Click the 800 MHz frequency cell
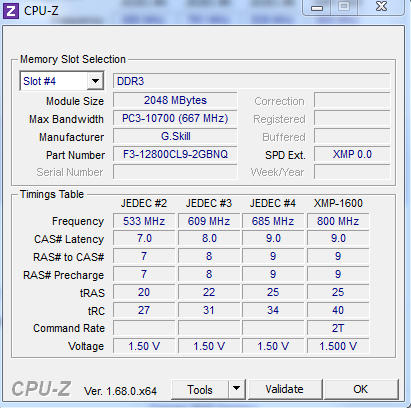411x408 pixels. (x=338, y=221)
